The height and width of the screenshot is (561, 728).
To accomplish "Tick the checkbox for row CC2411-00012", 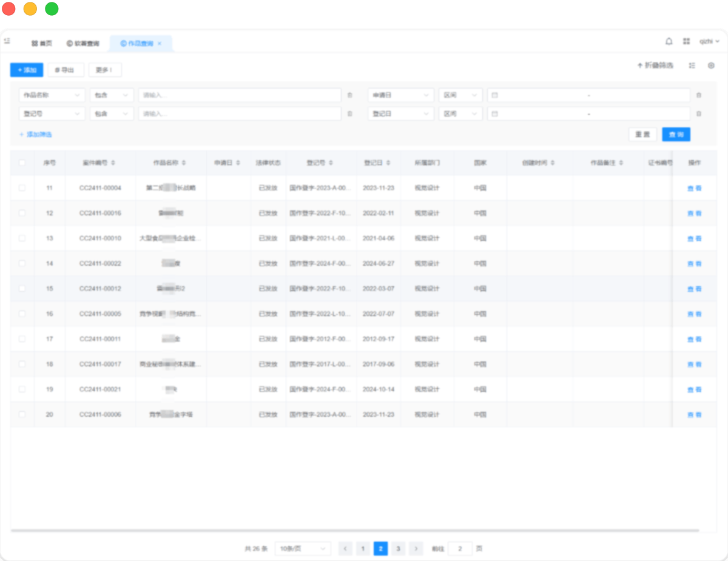I will point(22,289).
